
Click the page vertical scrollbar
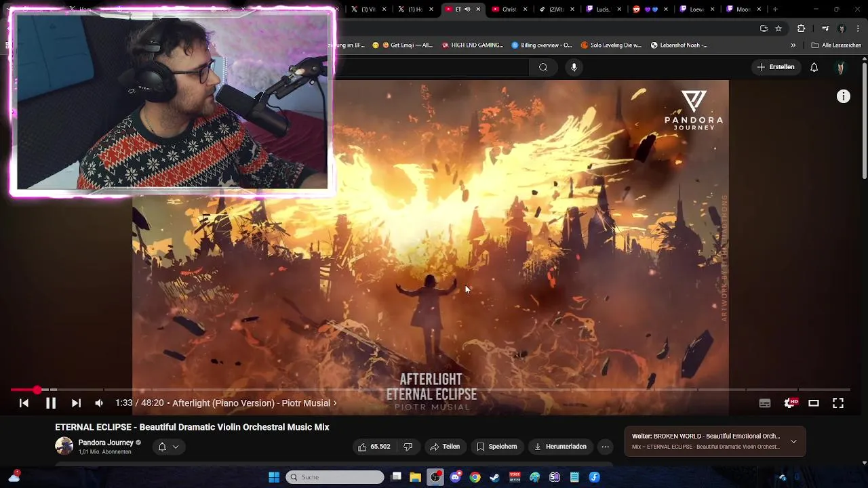click(x=864, y=121)
